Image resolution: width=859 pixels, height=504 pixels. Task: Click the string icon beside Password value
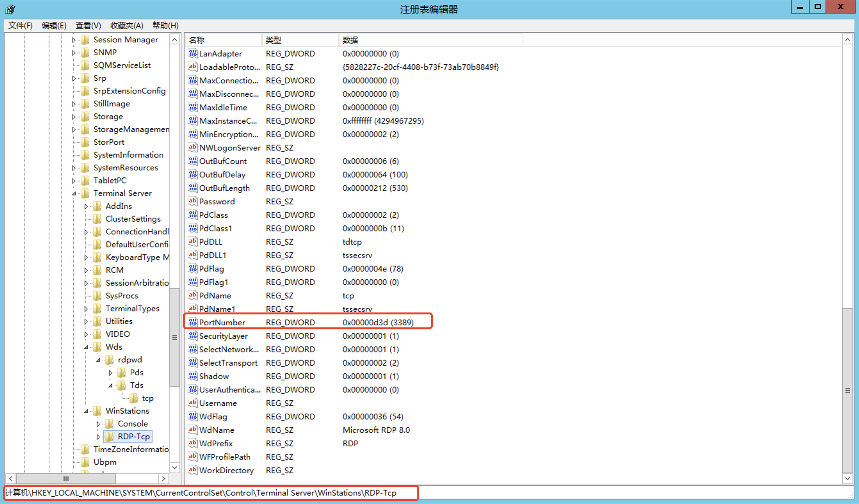pyautogui.click(x=192, y=201)
